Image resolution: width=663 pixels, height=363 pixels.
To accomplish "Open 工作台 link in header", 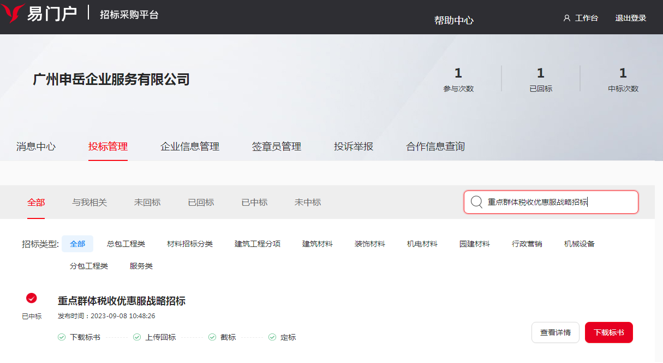I will tap(586, 18).
